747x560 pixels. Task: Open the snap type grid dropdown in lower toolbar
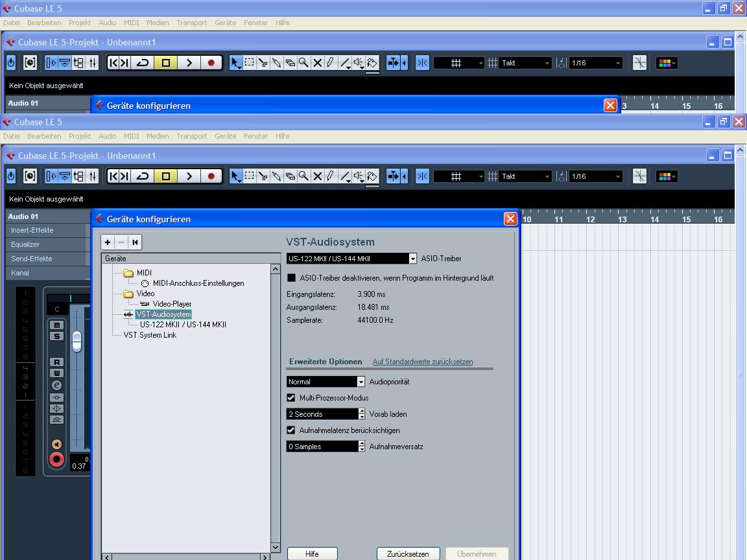click(x=459, y=176)
